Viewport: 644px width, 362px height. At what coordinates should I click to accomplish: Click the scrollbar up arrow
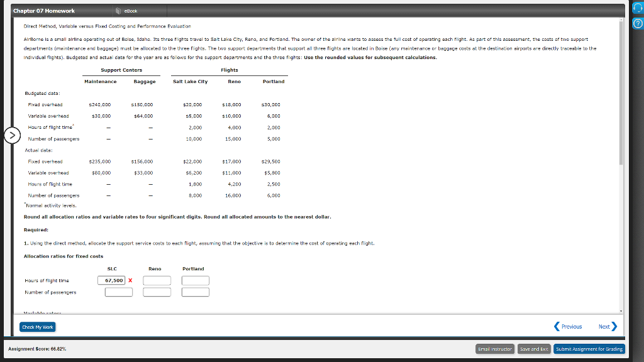tap(621, 19)
